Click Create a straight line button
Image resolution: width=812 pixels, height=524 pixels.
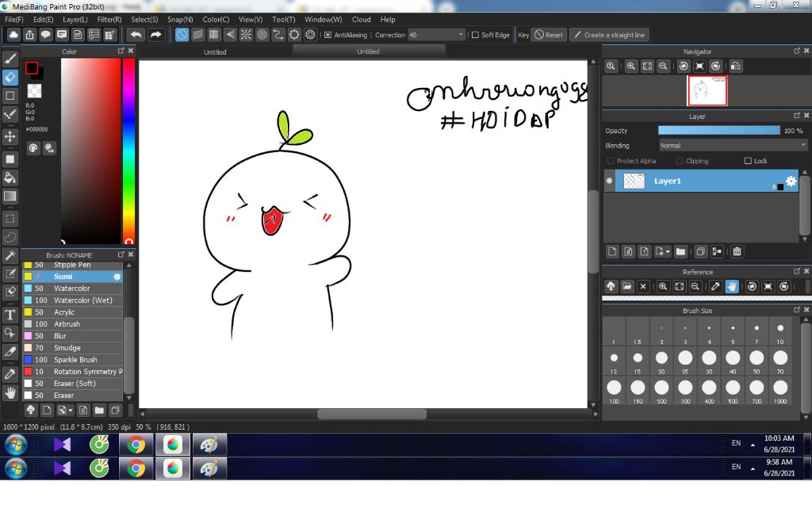coord(610,35)
